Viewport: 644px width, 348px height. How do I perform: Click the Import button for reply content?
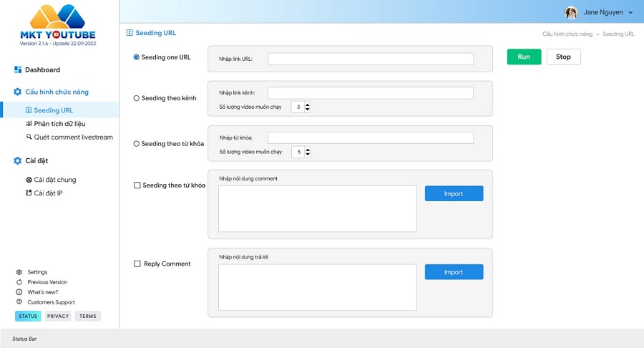[x=454, y=272]
